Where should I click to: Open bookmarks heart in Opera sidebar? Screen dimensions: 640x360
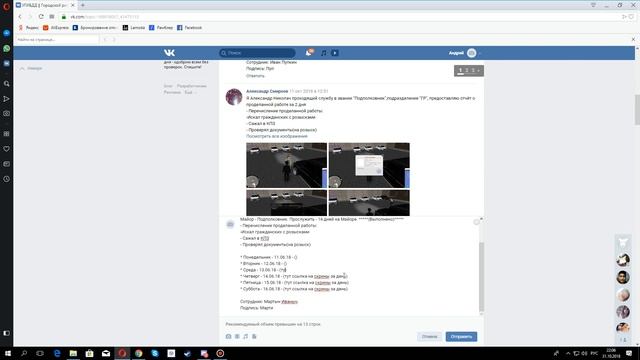(x=7, y=149)
